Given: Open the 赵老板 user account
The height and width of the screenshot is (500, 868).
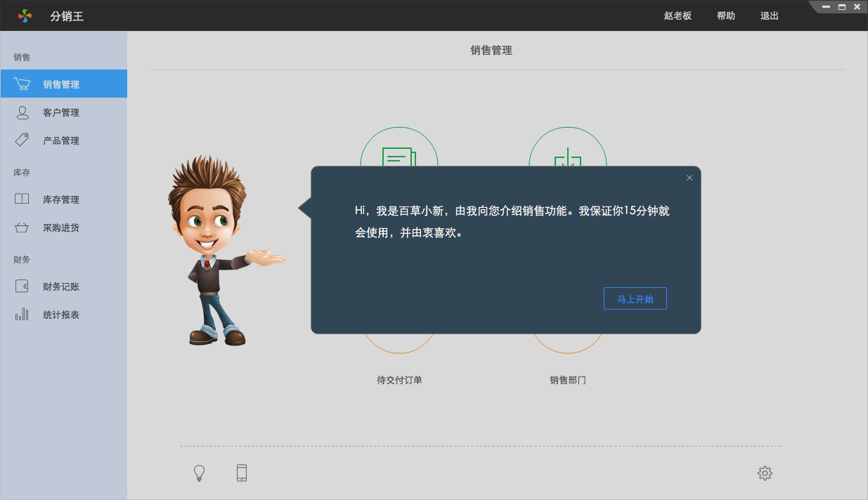Looking at the screenshot, I should [678, 15].
